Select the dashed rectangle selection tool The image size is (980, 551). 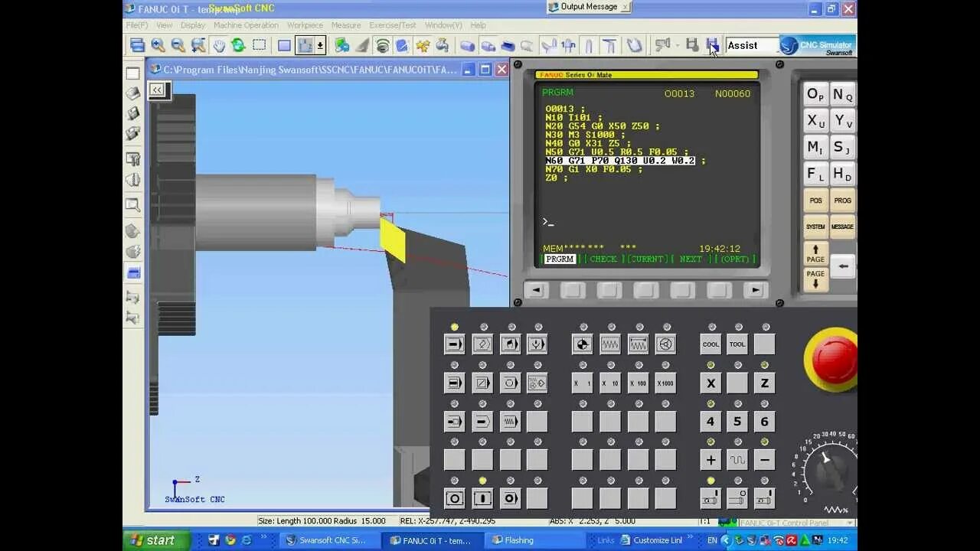(x=260, y=45)
